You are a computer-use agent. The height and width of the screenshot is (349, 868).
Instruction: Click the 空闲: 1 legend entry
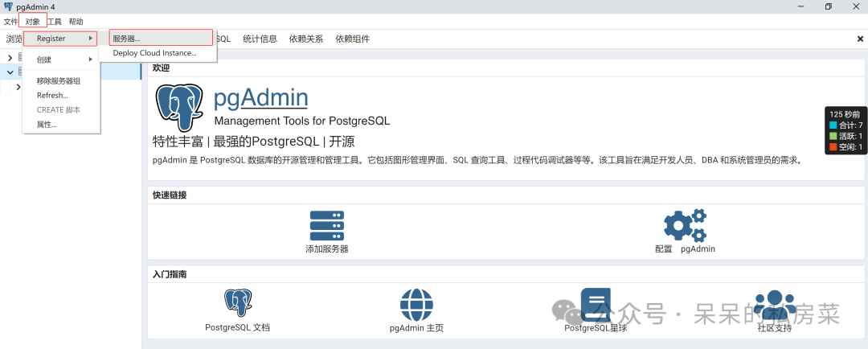[845, 147]
